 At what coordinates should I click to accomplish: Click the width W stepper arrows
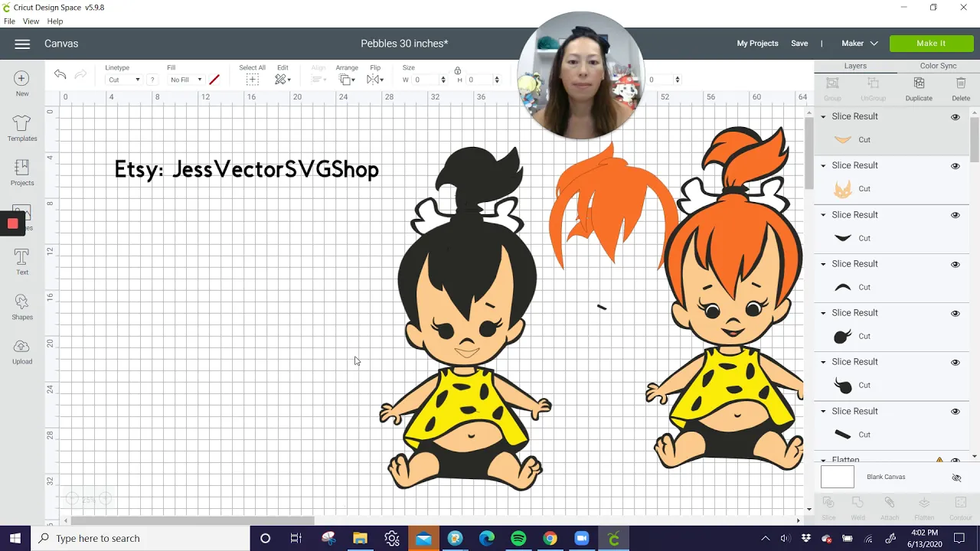(x=443, y=80)
